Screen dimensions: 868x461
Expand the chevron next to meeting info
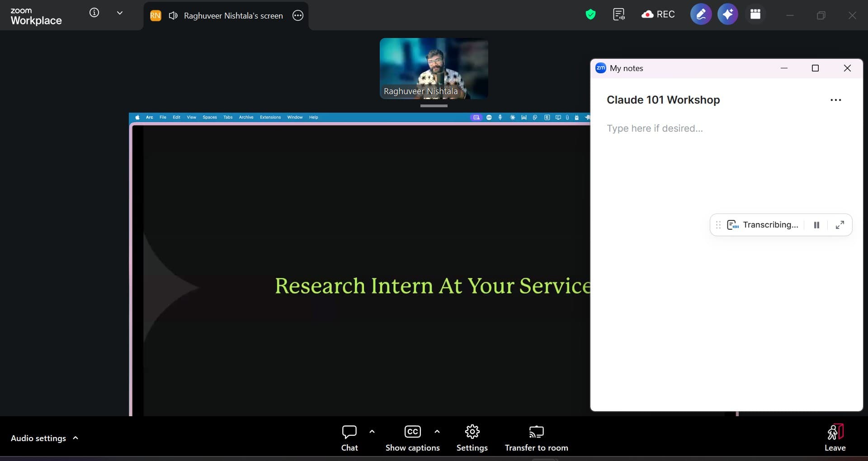pyautogui.click(x=120, y=13)
